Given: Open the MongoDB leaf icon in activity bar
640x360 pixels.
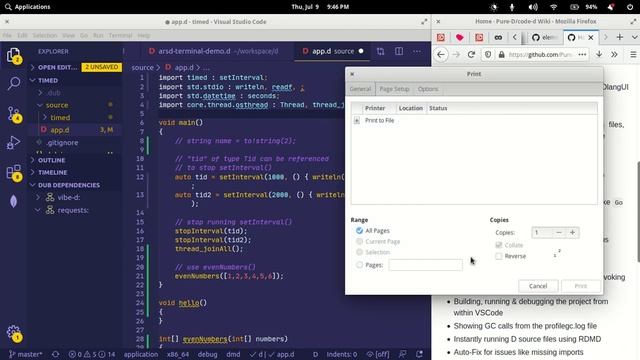Looking at the screenshot, I should click(13, 201).
